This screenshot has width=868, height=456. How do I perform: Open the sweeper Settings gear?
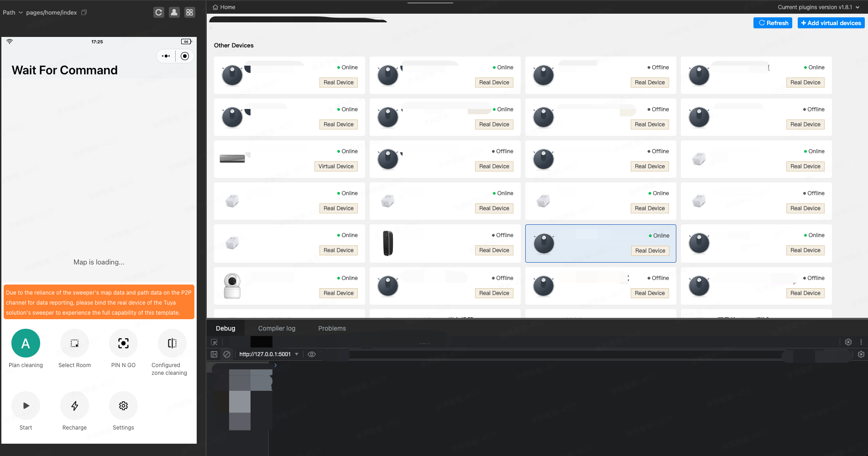pos(123,406)
